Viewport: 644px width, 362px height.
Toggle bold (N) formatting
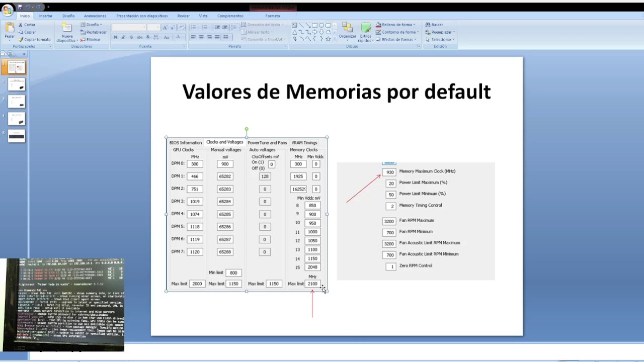[116, 37]
